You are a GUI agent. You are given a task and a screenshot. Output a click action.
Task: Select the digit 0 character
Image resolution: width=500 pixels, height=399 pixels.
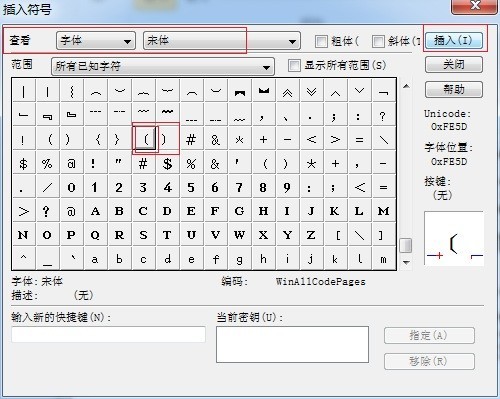coord(71,187)
